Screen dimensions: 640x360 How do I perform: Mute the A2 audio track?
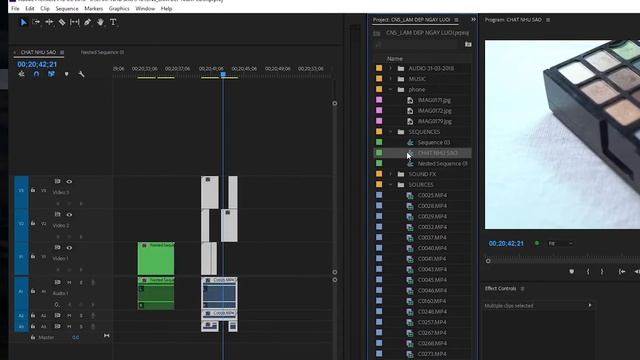(69, 316)
